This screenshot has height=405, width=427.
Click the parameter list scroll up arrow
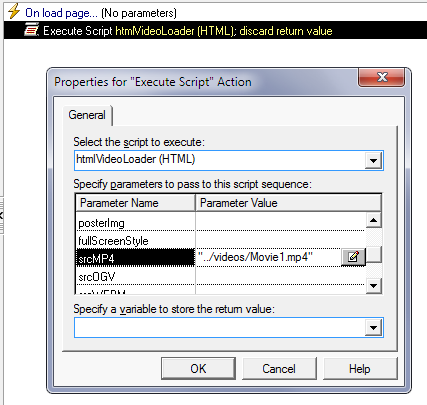(374, 220)
